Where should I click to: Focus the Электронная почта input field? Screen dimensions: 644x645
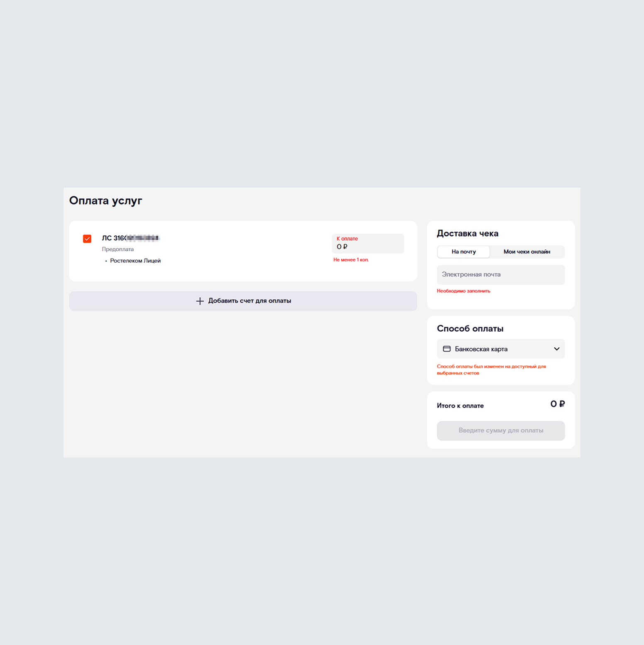[x=500, y=275]
